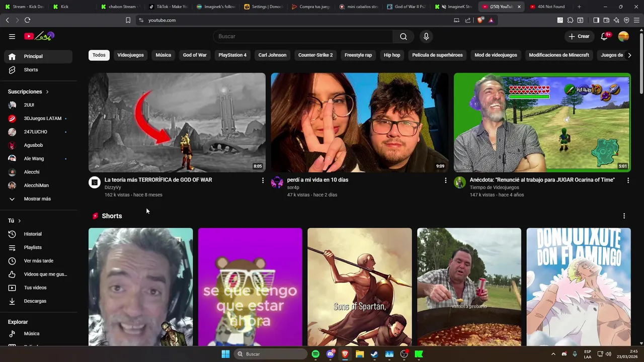This screenshot has width=644, height=362.
Task: Open the Brave wallet icon
Action: [x=606, y=20]
